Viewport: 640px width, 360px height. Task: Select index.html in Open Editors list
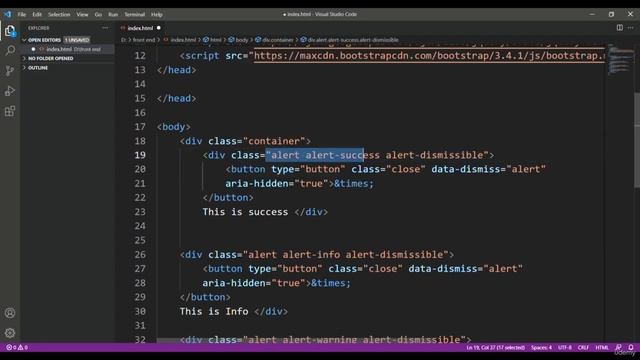(68, 49)
